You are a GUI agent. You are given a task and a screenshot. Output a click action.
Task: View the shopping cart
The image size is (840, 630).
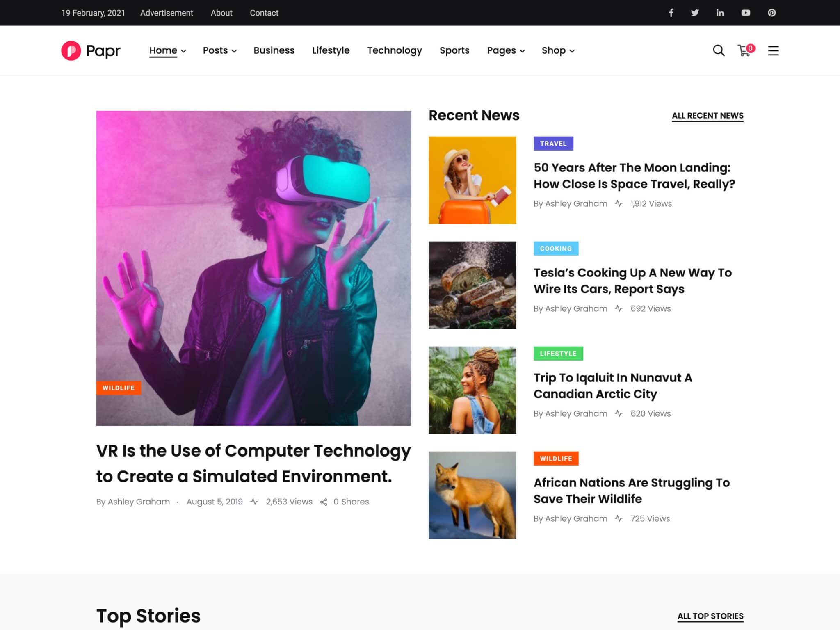(744, 51)
